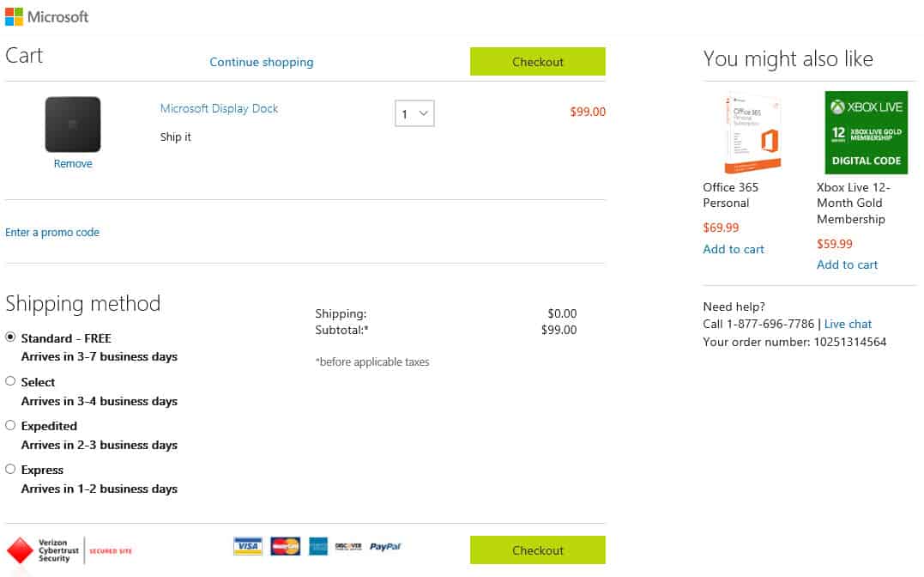Click the Discover card icon

(x=348, y=546)
